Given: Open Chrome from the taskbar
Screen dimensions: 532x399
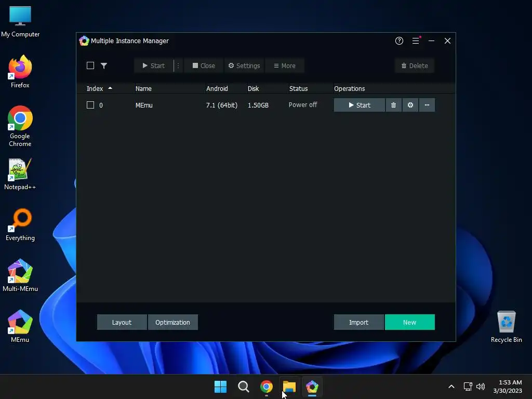Looking at the screenshot, I should tap(267, 387).
